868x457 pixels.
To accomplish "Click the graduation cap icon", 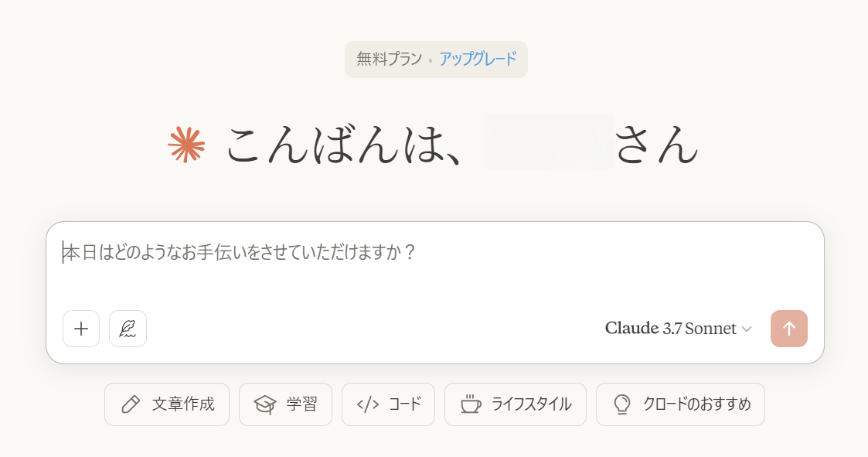I will tap(264, 404).
